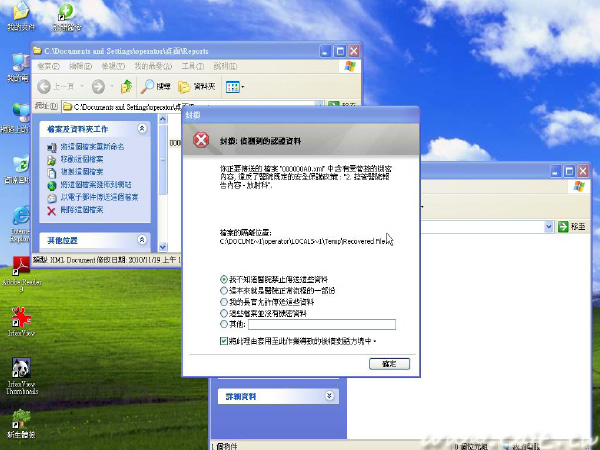Click the copy this file link in task pane

pos(82,172)
